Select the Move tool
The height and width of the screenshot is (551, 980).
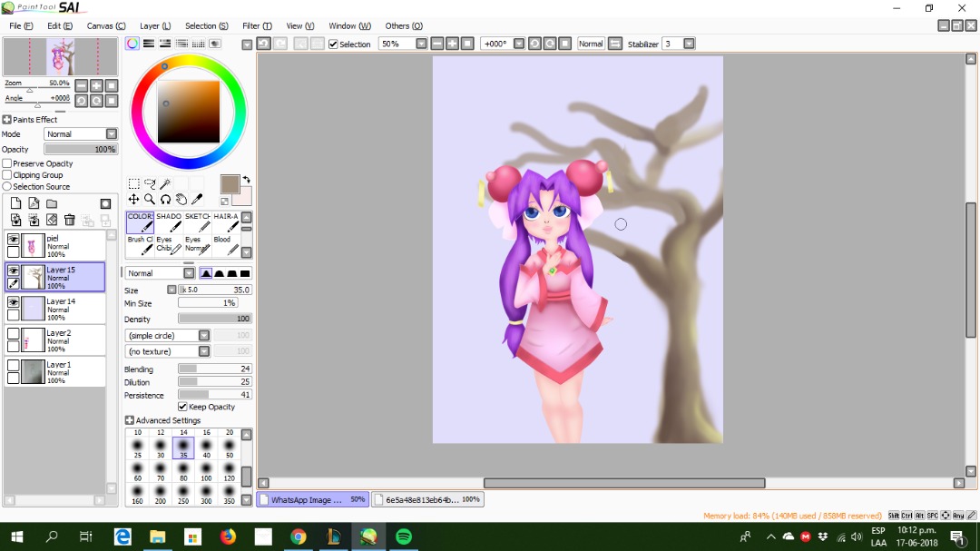click(x=133, y=199)
